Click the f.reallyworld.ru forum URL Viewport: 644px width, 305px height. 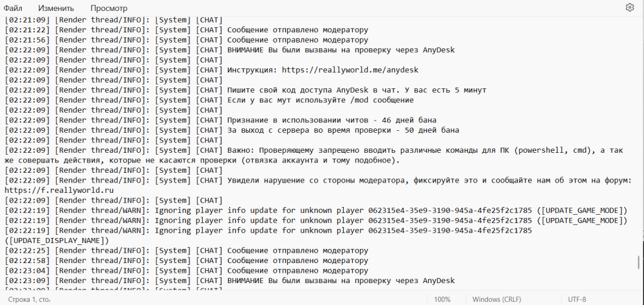pyautogui.click(x=59, y=190)
